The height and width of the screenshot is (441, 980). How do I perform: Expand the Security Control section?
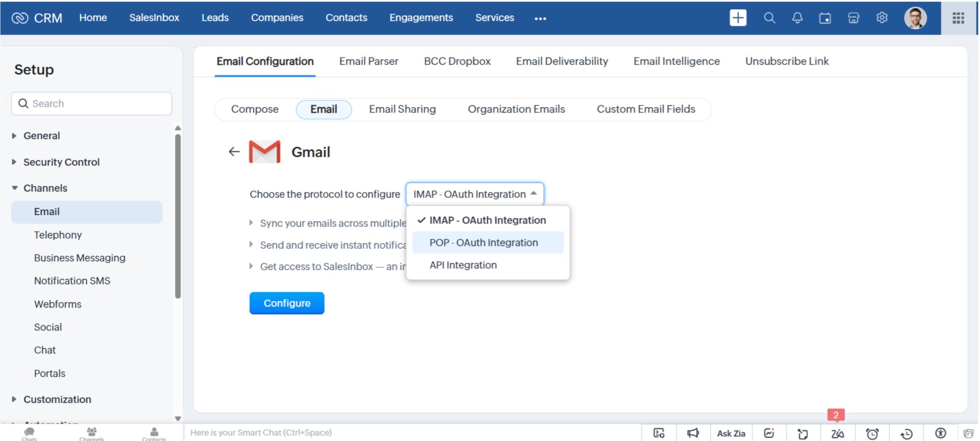coord(61,162)
